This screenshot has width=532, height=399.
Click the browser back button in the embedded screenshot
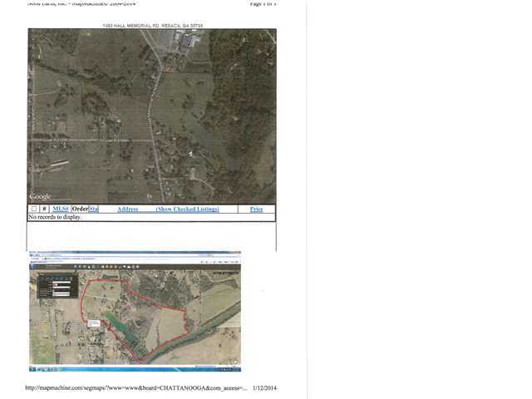[32, 255]
